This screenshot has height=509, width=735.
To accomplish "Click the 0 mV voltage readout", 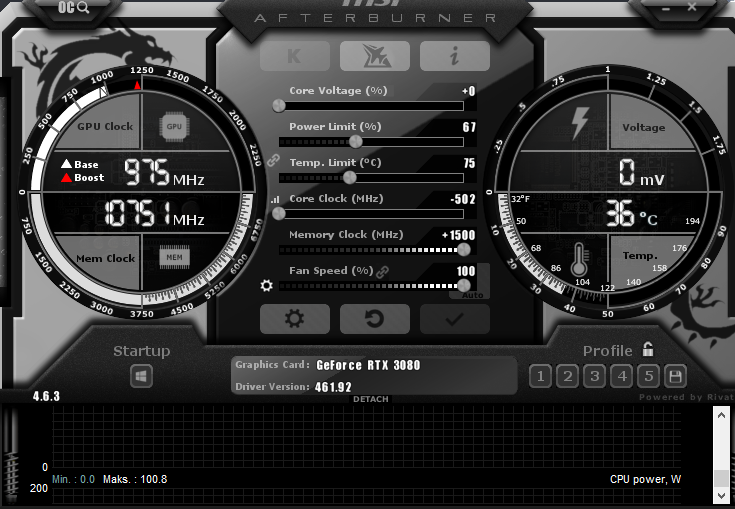I will coord(641,172).
